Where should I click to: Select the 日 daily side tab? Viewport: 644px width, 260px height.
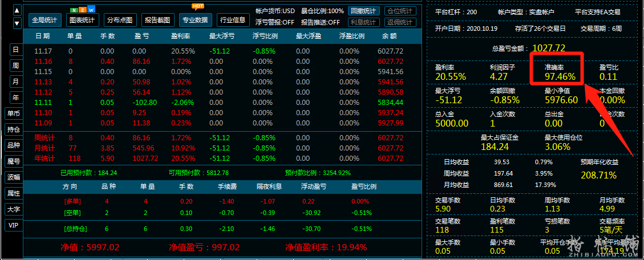pos(15,50)
